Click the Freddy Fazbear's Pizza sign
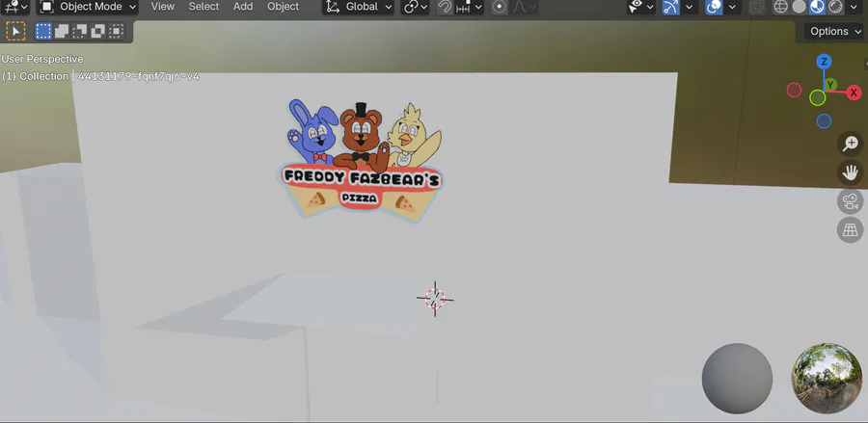 click(x=362, y=161)
